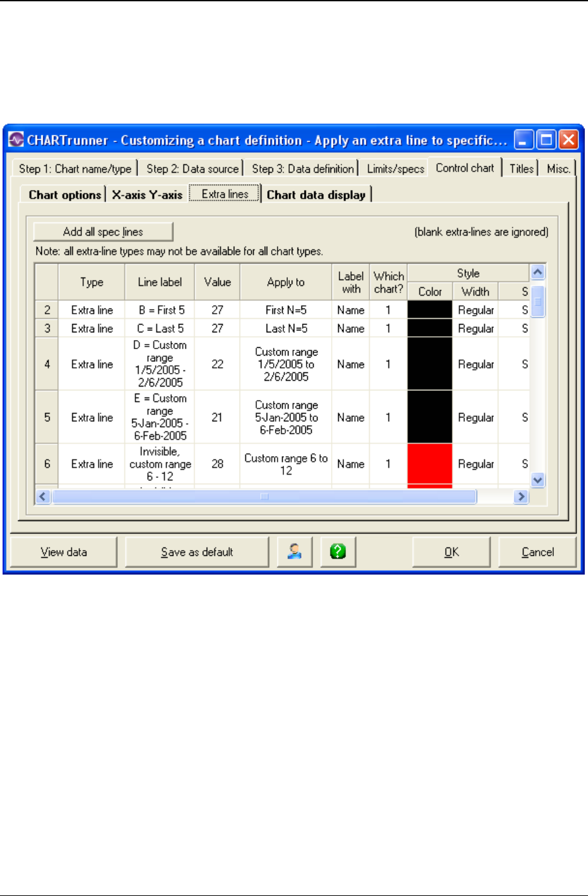Image resolution: width=588 pixels, height=896 pixels.
Task: Pick the black color swatch in row 2
Action: click(430, 310)
